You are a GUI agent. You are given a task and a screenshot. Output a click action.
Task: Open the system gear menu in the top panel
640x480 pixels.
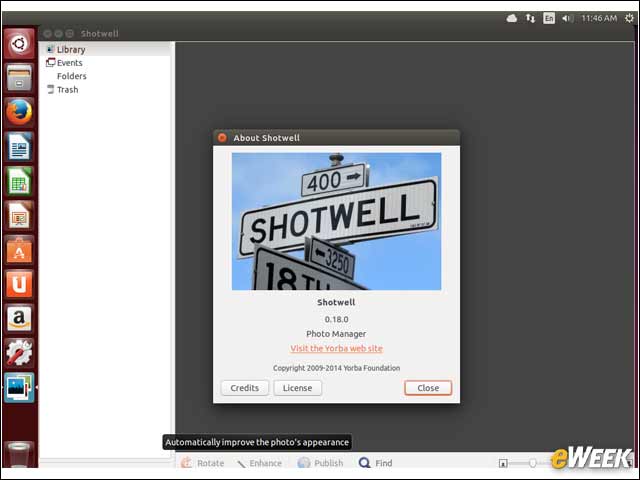pos(629,18)
